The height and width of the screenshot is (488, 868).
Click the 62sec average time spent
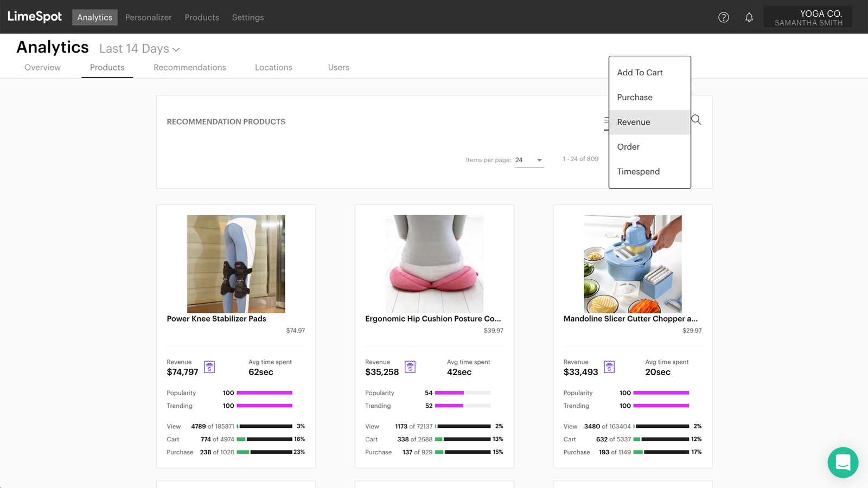coord(261,372)
